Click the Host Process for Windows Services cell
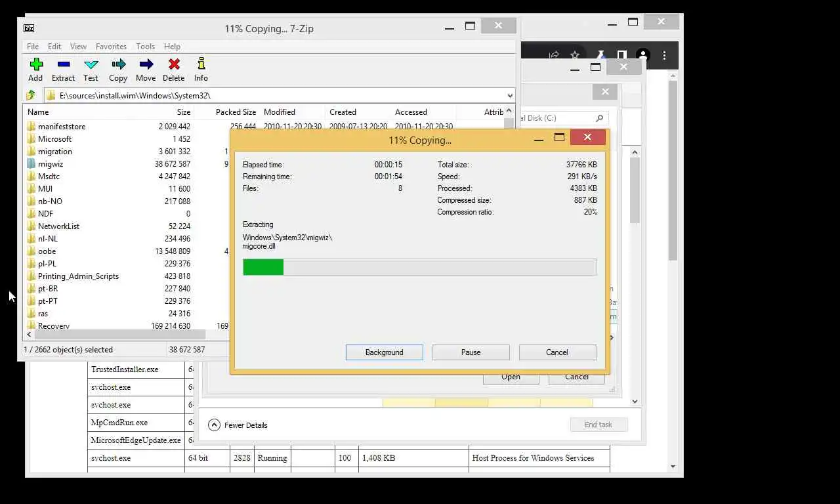This screenshot has width=840, height=504. 539,458
